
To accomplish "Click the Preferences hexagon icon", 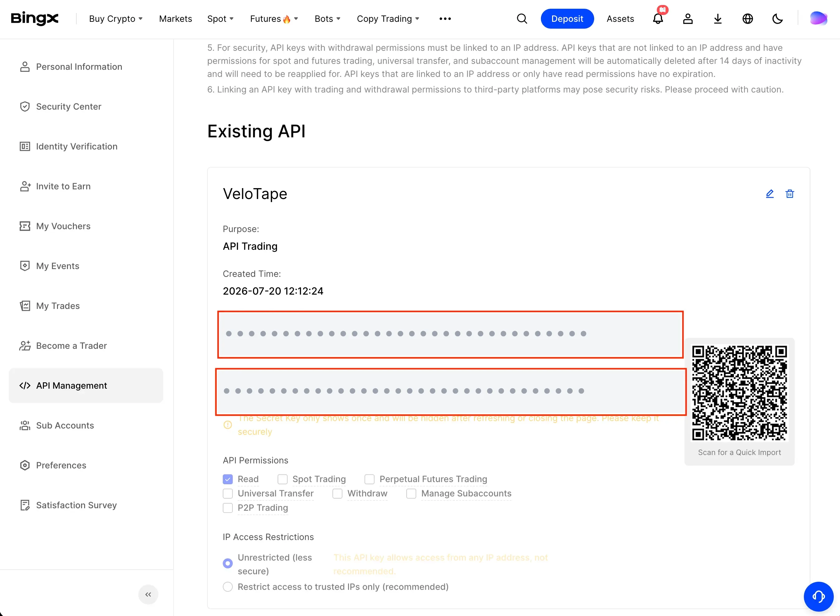I will coord(25,465).
